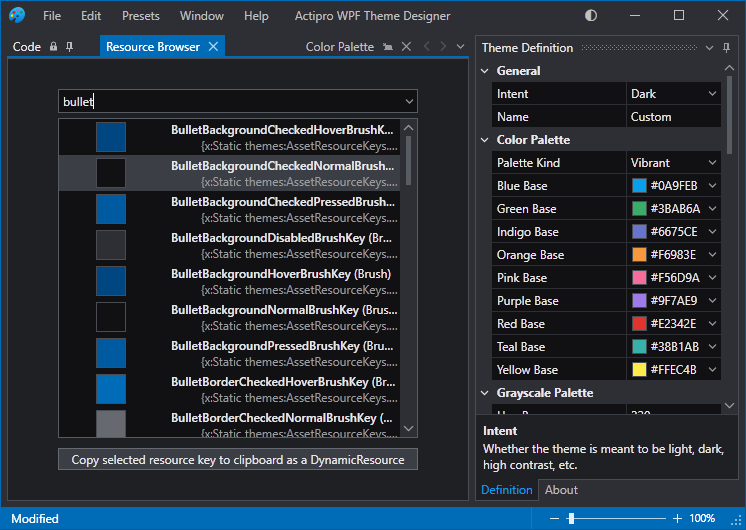
Task: Click the lock icon on Code tab
Action: coord(54,47)
